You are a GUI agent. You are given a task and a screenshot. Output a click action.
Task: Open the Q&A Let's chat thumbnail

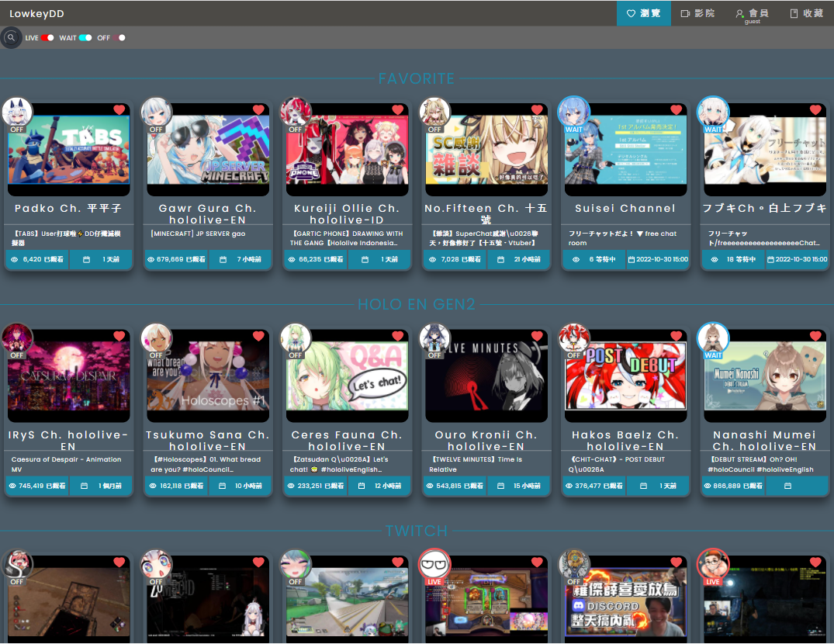point(348,376)
